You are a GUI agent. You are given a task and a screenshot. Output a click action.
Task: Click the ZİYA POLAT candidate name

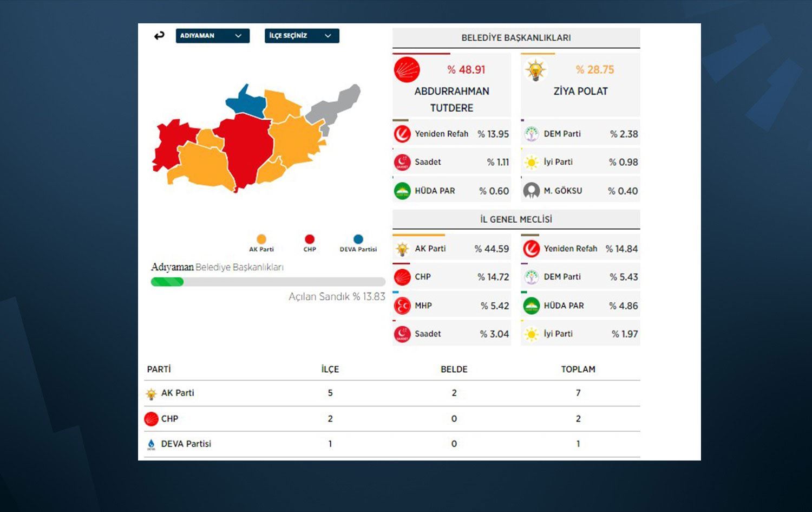[x=580, y=92]
